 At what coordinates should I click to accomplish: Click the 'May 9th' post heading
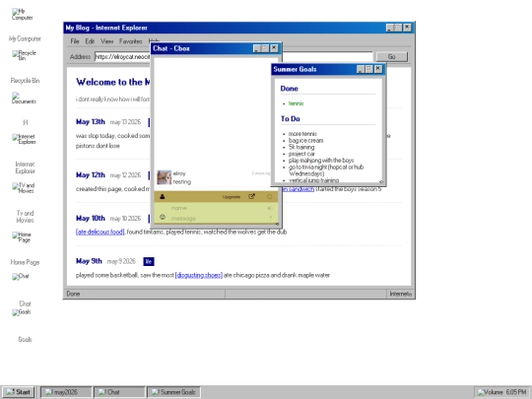tap(89, 261)
